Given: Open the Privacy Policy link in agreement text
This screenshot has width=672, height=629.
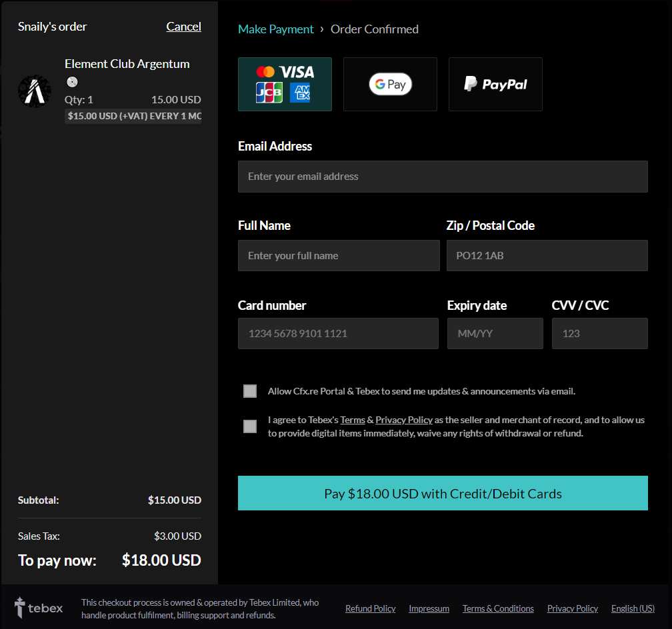Looking at the screenshot, I should tap(404, 420).
